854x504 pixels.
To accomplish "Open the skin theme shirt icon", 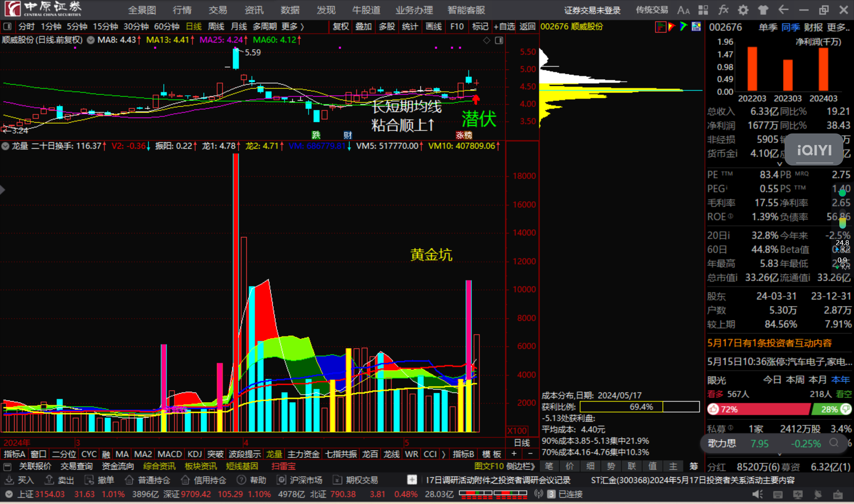I will click(763, 10).
